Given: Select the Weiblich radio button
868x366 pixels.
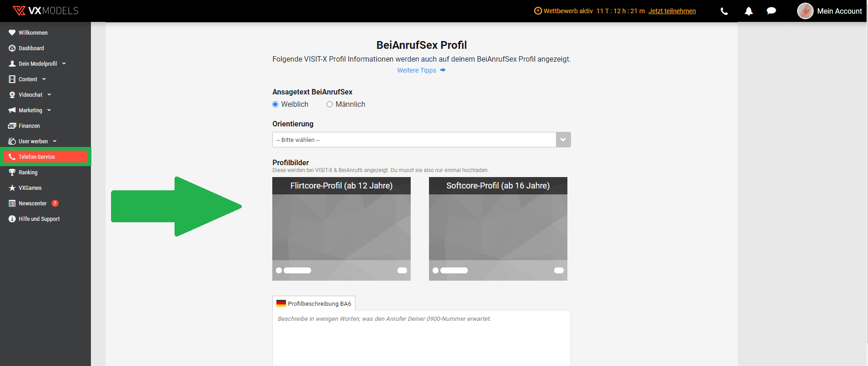Looking at the screenshot, I should tap(275, 105).
